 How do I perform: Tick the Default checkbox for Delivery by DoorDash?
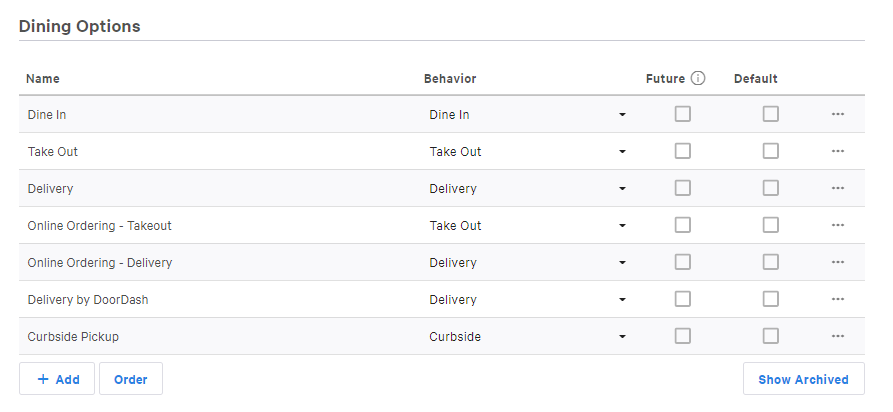(771, 299)
